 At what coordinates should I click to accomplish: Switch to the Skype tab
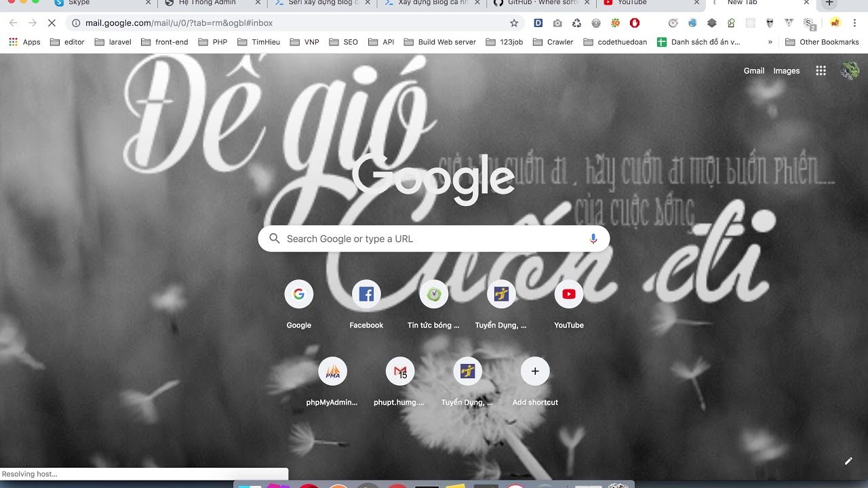[104, 3]
